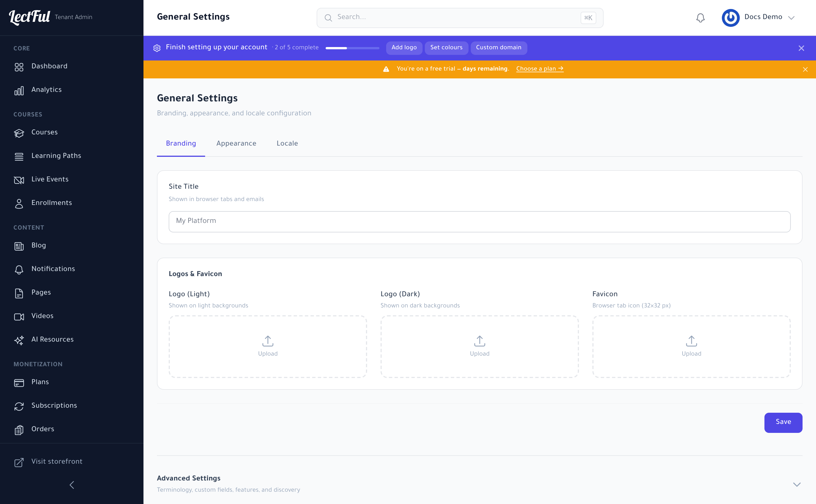Click the Advanced Settings heading

tap(189, 478)
